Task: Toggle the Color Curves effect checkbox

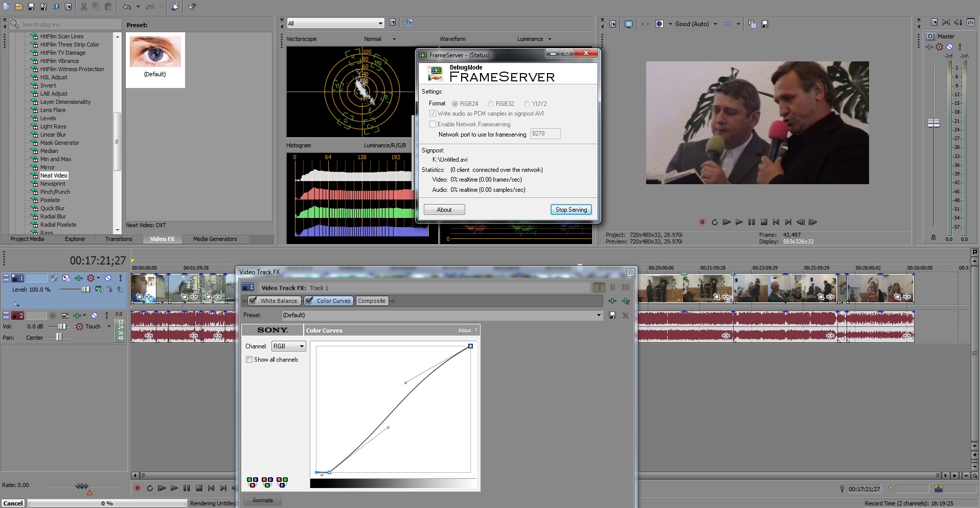Action: [309, 301]
